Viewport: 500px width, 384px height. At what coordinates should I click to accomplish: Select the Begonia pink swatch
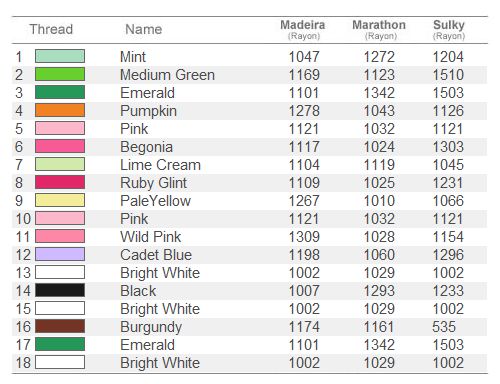pyautogui.click(x=60, y=146)
